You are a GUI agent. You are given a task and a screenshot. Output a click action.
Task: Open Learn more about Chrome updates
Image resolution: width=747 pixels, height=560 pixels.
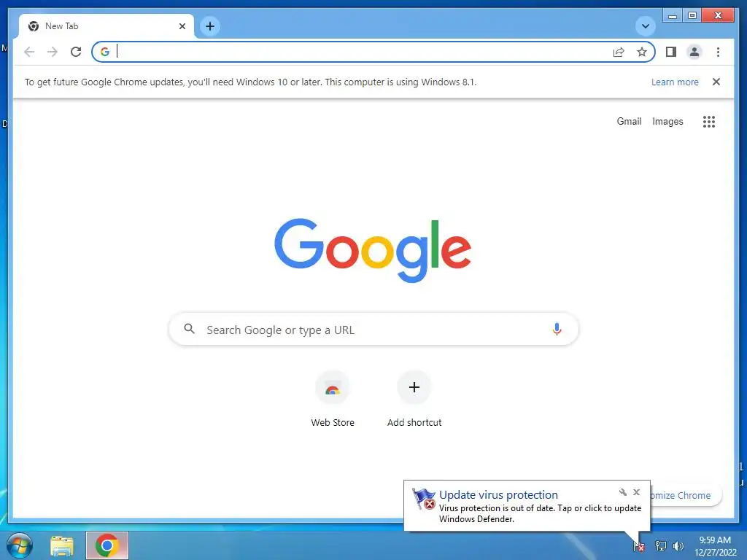pos(675,82)
